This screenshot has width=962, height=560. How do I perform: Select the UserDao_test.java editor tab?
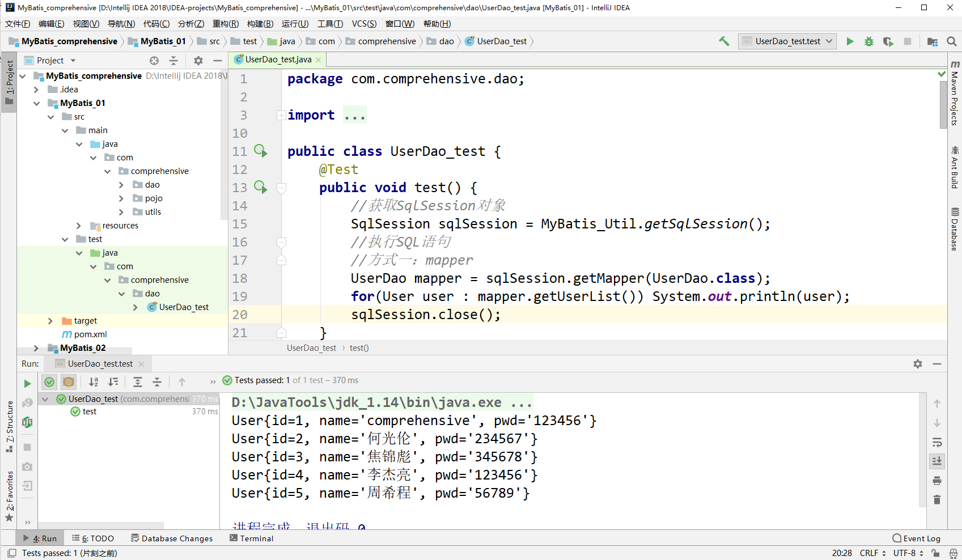[278, 60]
